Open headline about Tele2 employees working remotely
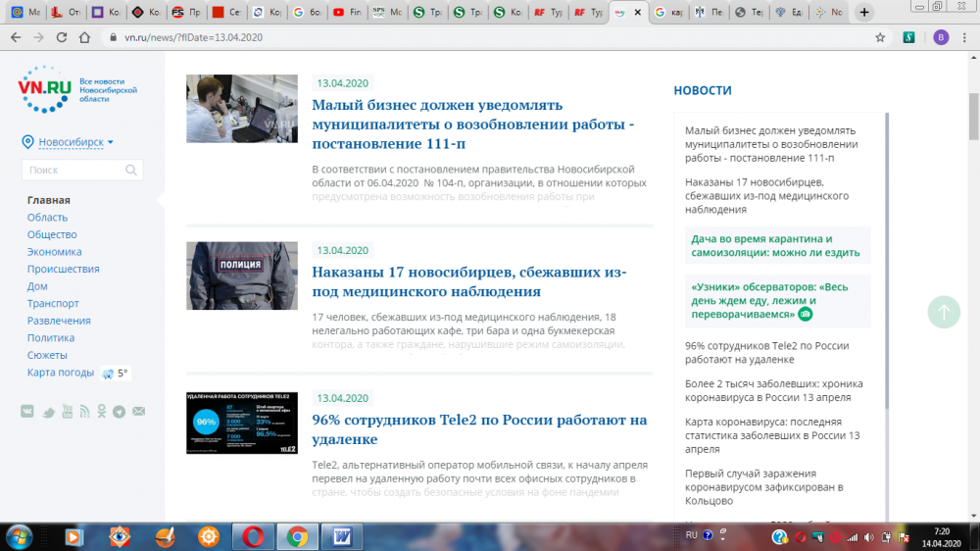 tap(479, 429)
